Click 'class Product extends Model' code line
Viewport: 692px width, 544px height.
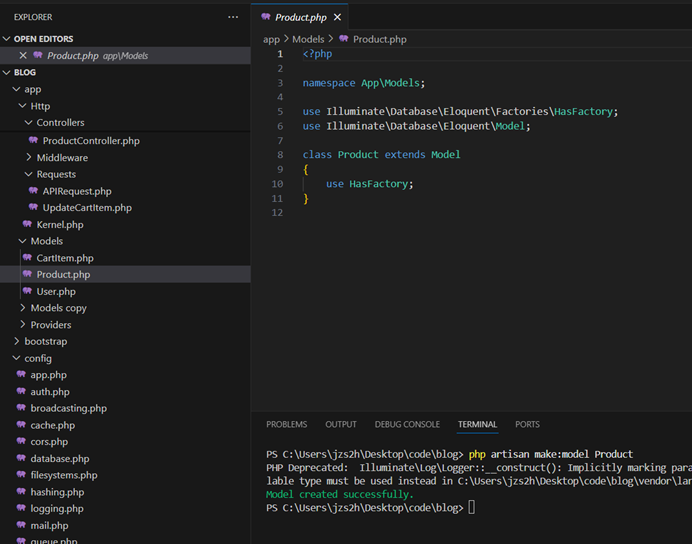381,155
